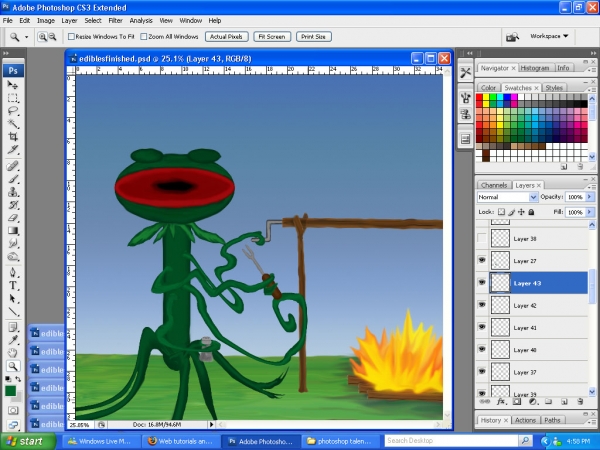Hide Layer 41 with eye icon
This screenshot has height=450, width=600.
[482, 327]
